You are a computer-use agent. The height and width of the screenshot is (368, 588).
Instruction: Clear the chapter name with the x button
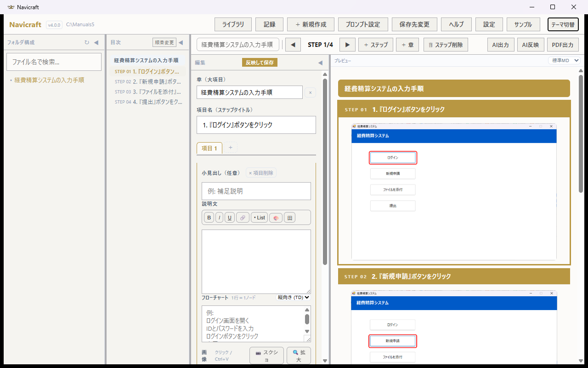click(310, 92)
